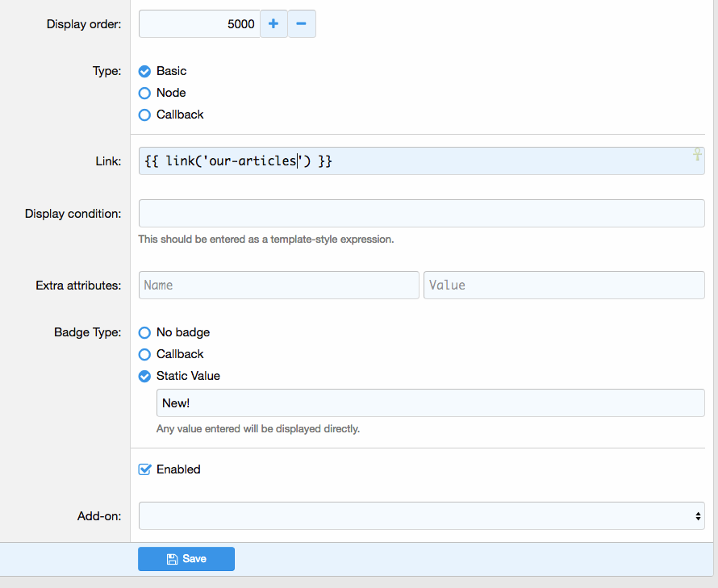Select the Node type option
This screenshot has height=588, width=718.
pos(145,93)
